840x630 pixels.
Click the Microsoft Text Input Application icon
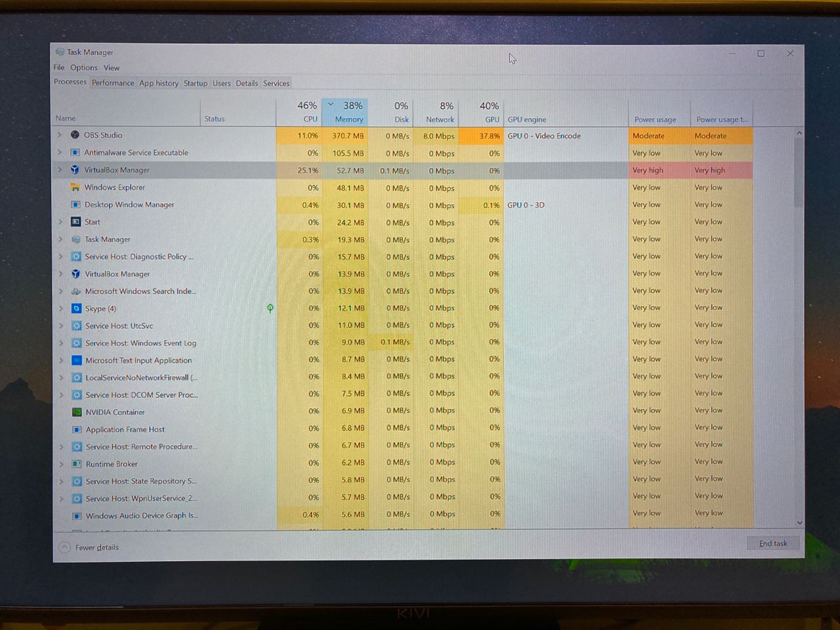coord(76,360)
